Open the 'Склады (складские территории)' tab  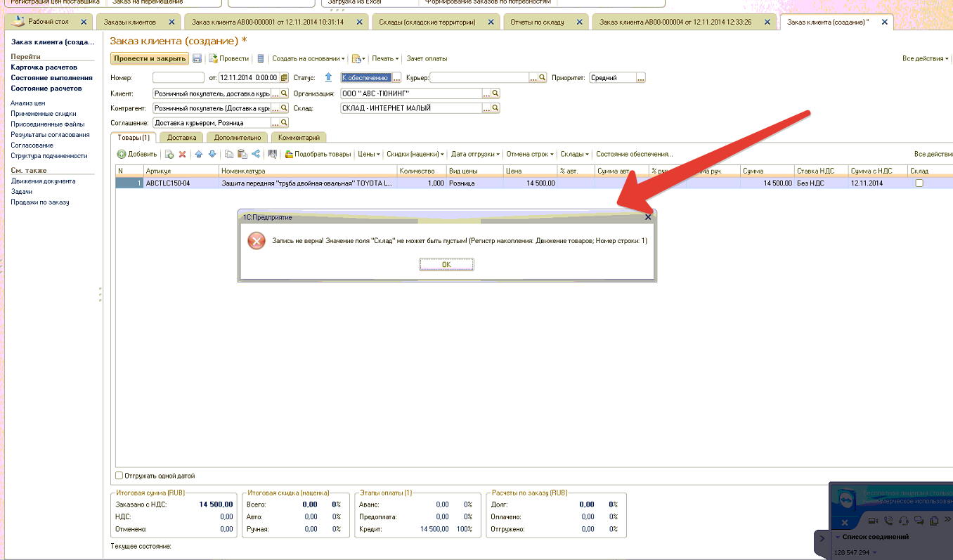427,22
